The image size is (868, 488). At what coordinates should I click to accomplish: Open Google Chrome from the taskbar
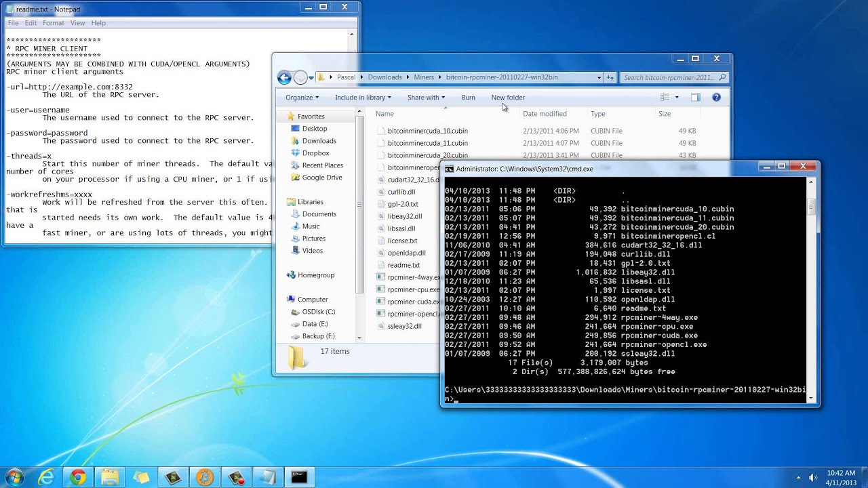pyautogui.click(x=78, y=478)
